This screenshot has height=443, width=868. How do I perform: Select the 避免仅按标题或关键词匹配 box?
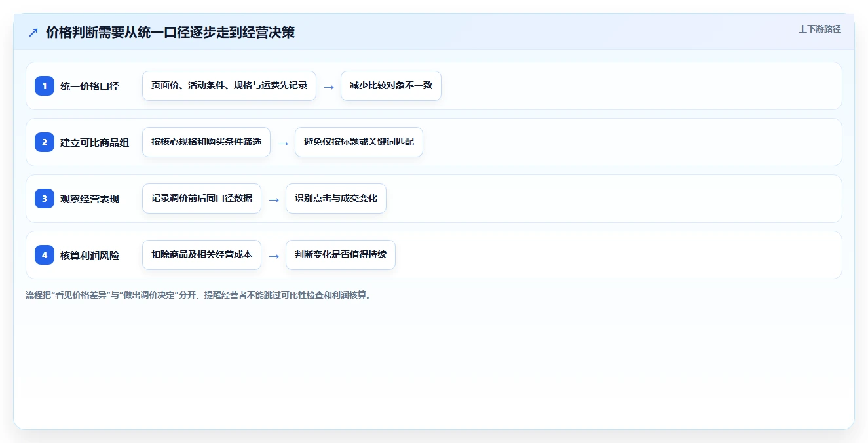359,142
